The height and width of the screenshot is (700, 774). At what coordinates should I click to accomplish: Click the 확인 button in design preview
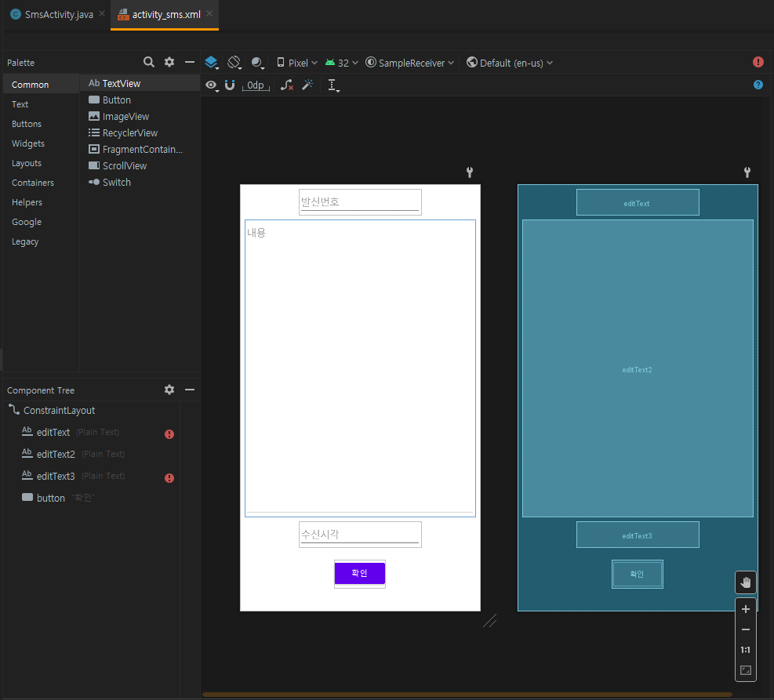pyautogui.click(x=359, y=573)
